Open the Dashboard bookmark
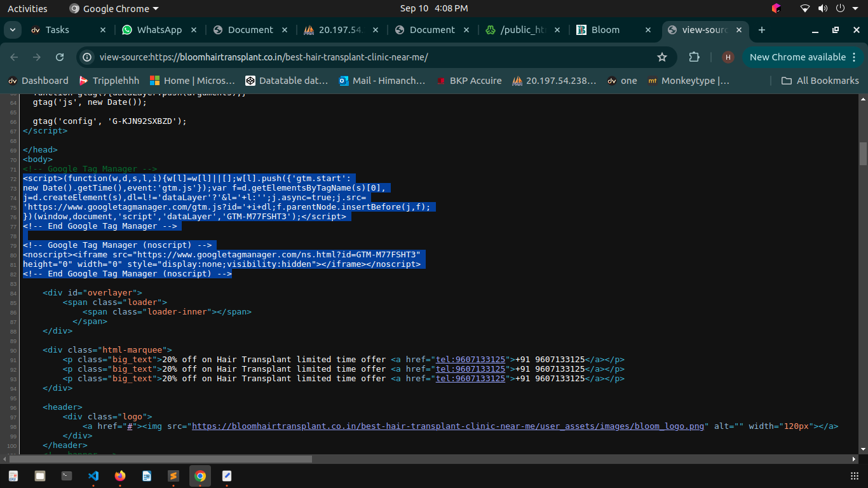The width and height of the screenshot is (868, 488). click(37, 81)
